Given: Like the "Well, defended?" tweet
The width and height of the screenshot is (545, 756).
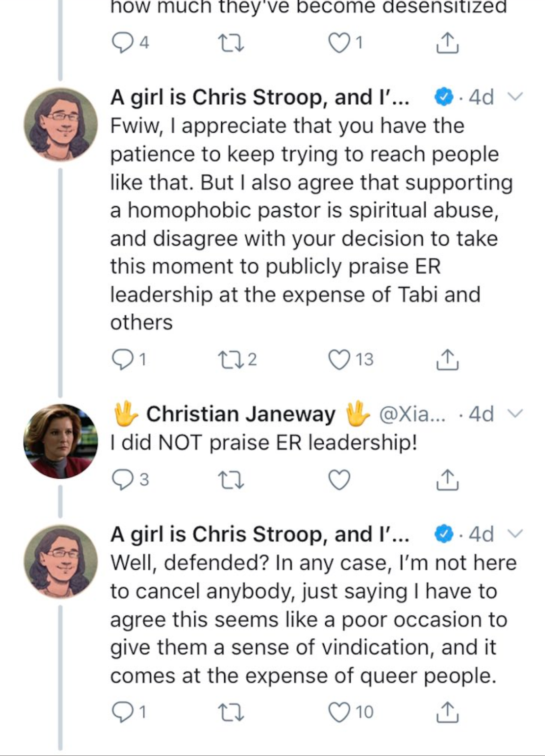Looking at the screenshot, I should (339, 712).
